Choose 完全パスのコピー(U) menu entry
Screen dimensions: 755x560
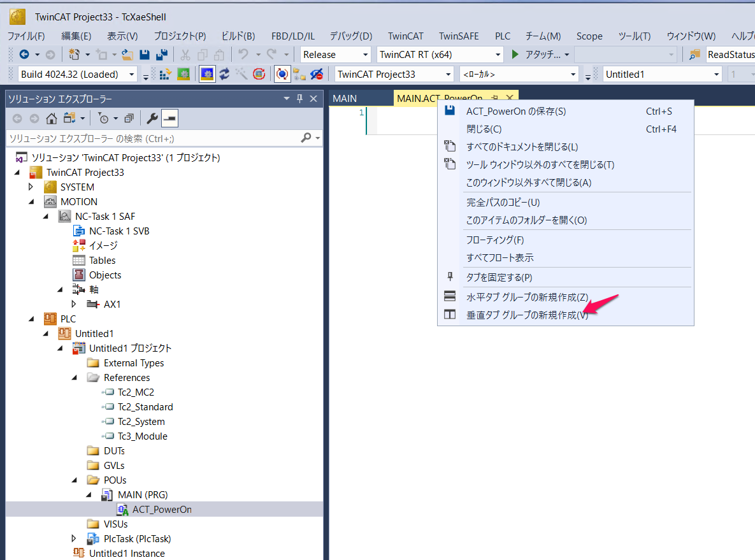click(x=565, y=202)
